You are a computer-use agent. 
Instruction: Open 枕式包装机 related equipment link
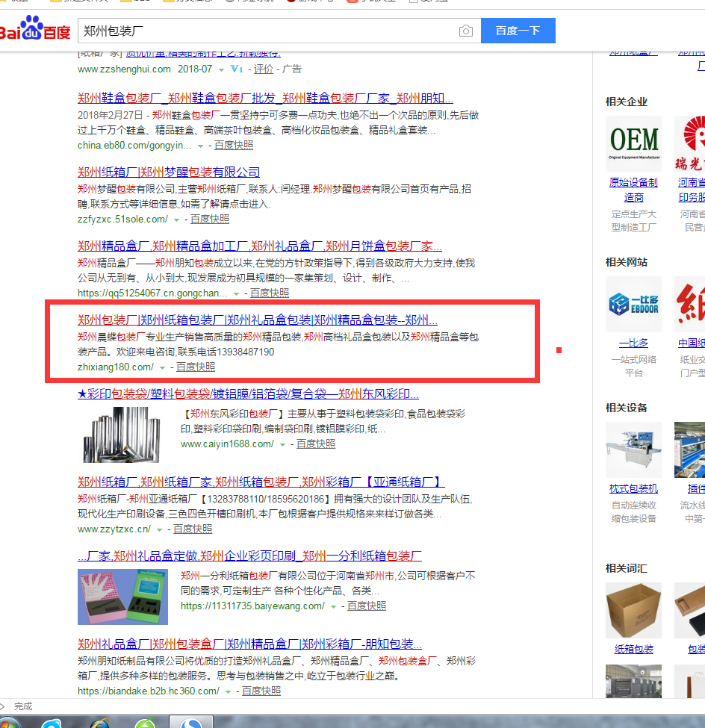(x=633, y=489)
